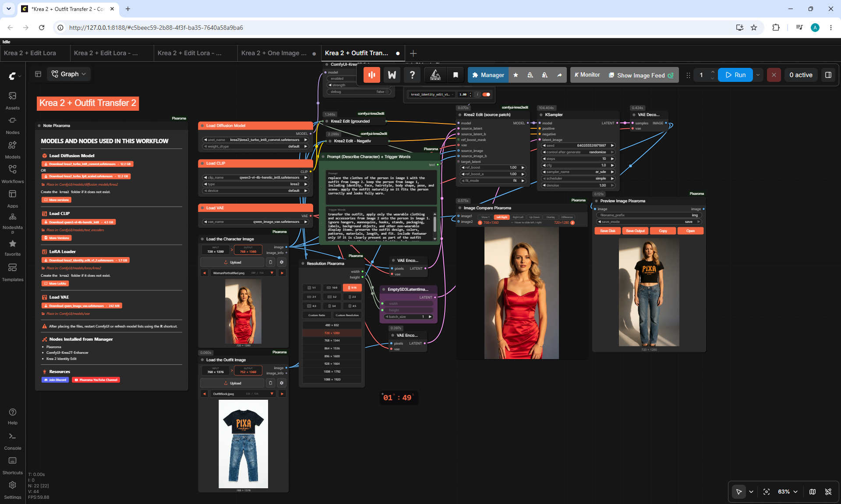The width and height of the screenshot is (841, 504).
Task: Click the W toolbar icon
Action: [x=392, y=75]
